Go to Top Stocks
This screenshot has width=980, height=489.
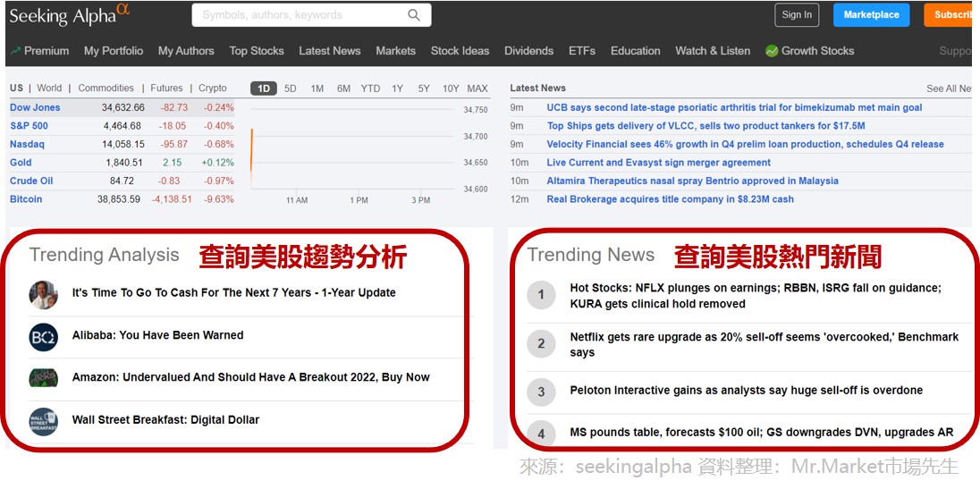coord(257,51)
